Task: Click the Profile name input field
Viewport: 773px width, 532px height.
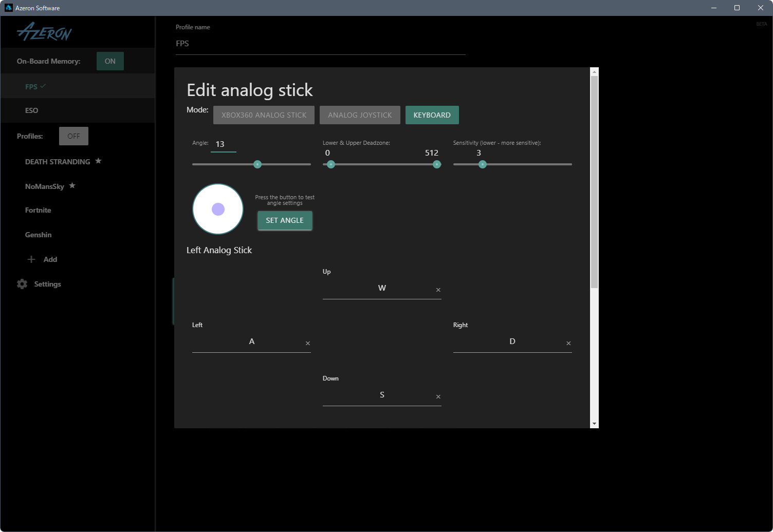Action: pyautogui.click(x=321, y=44)
